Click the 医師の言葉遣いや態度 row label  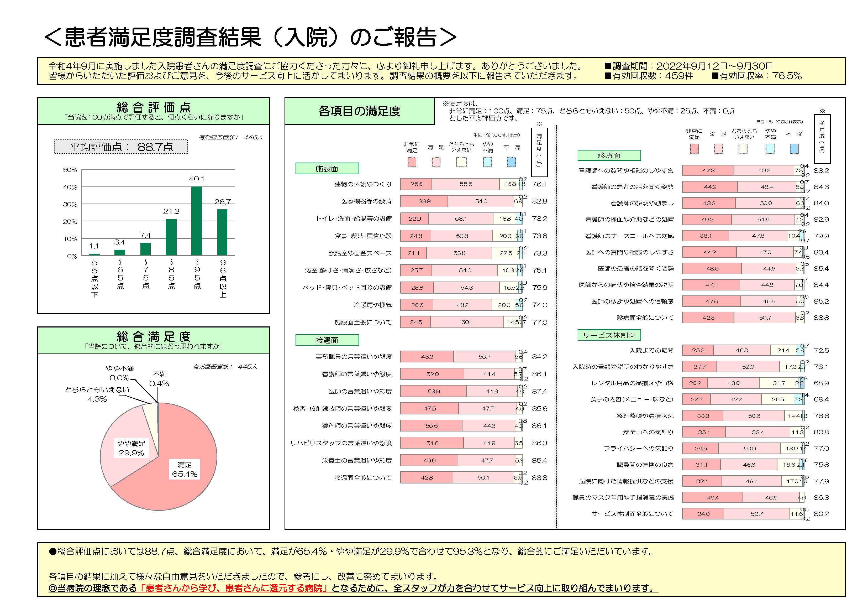point(360,391)
